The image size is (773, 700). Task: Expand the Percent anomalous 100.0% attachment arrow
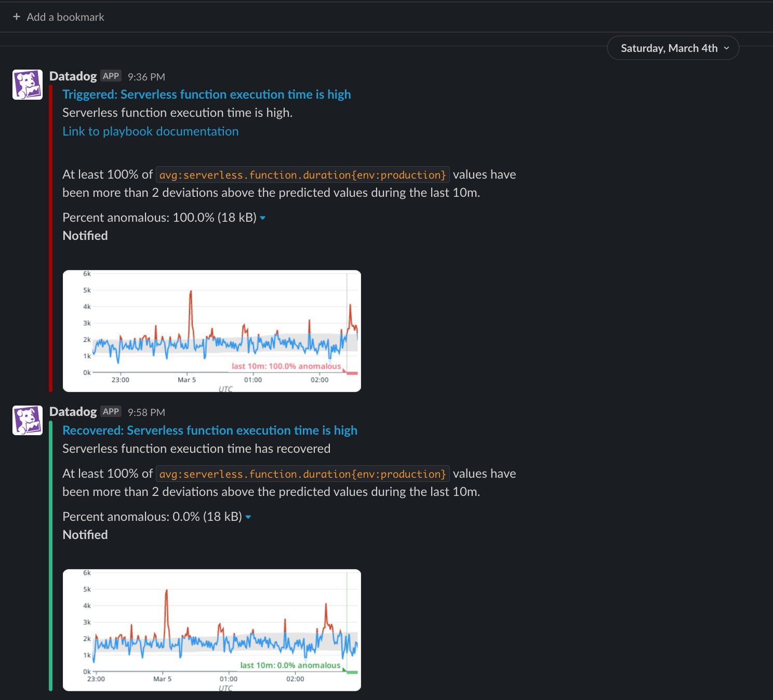(263, 218)
